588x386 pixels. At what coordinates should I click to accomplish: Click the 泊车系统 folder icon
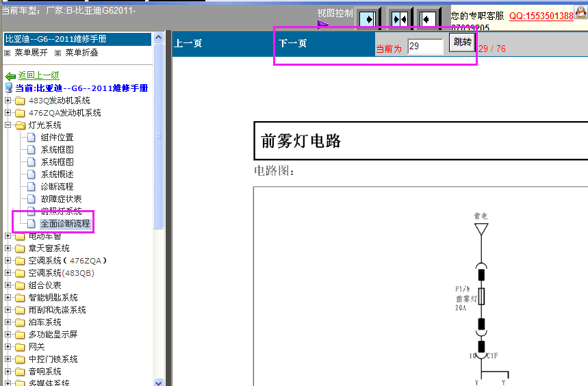tap(20, 322)
